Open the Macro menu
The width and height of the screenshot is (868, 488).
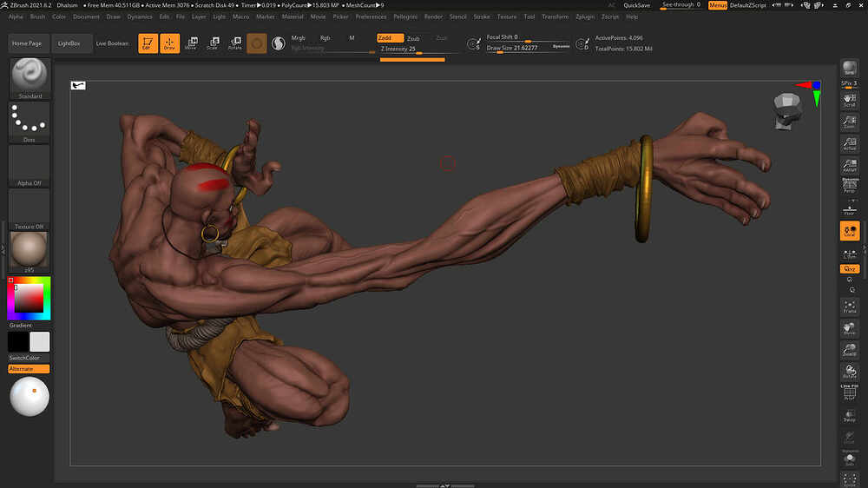pos(240,16)
